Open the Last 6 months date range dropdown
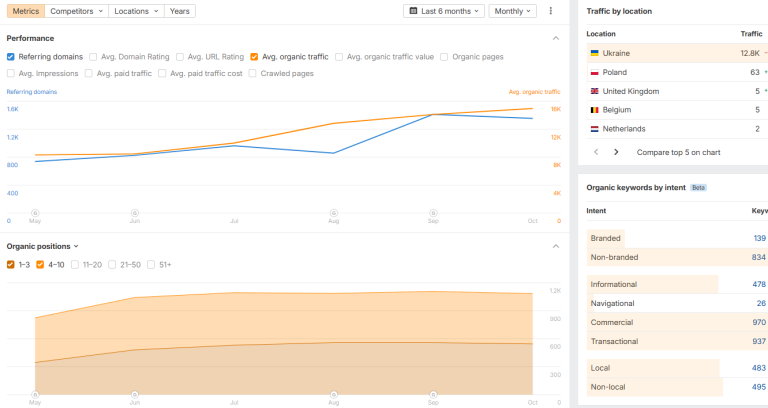Image resolution: width=768 pixels, height=408 pixels. (x=444, y=11)
